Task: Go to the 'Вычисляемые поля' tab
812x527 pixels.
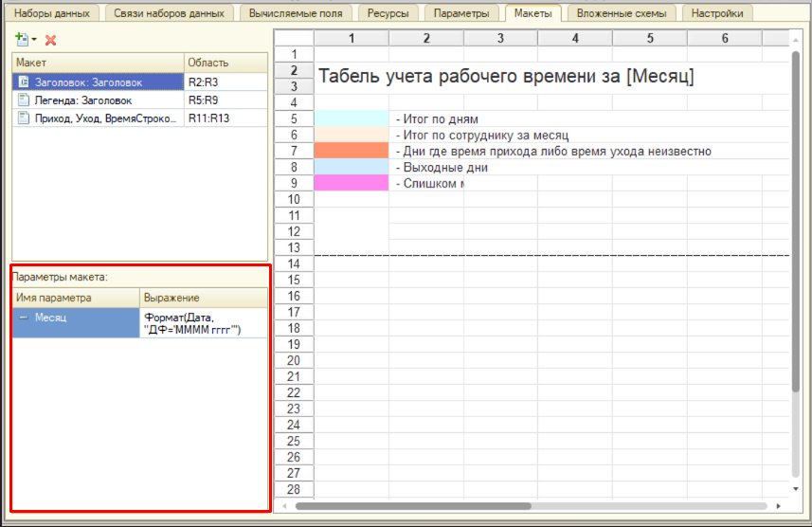Action: [296, 13]
